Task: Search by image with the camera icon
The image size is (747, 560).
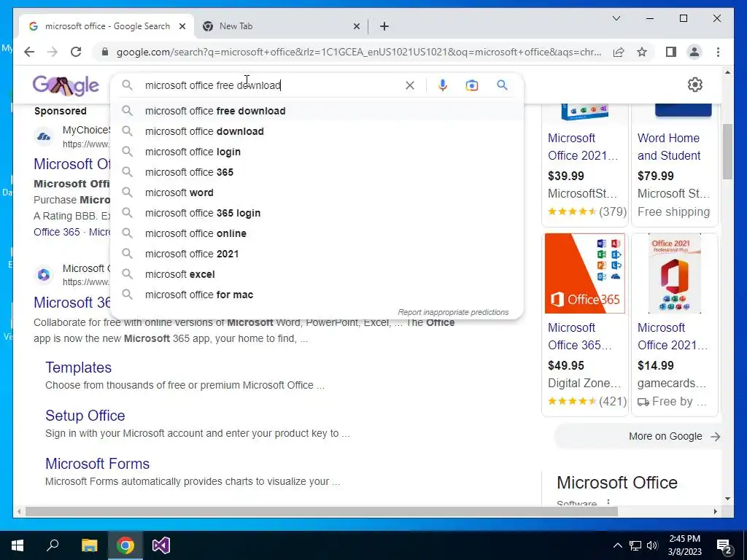Action: click(x=472, y=85)
